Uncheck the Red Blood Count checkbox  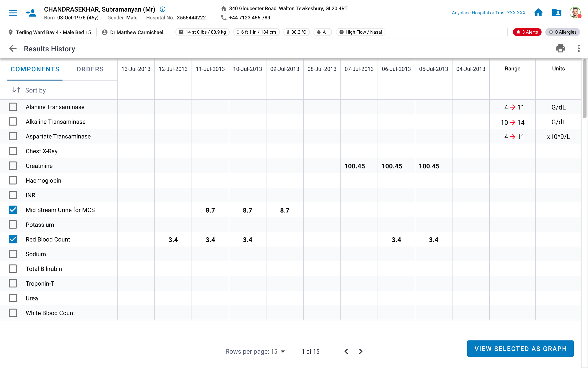(x=13, y=239)
